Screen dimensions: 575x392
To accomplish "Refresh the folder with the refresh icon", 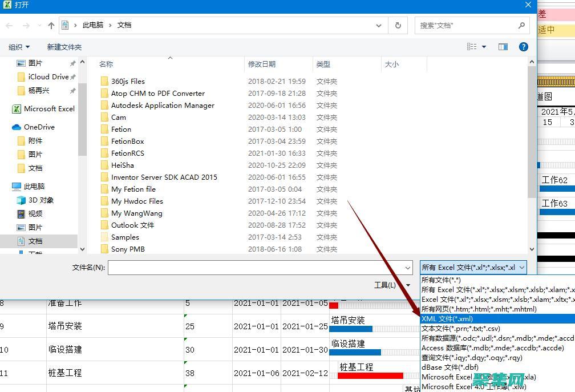I will click(398, 25).
